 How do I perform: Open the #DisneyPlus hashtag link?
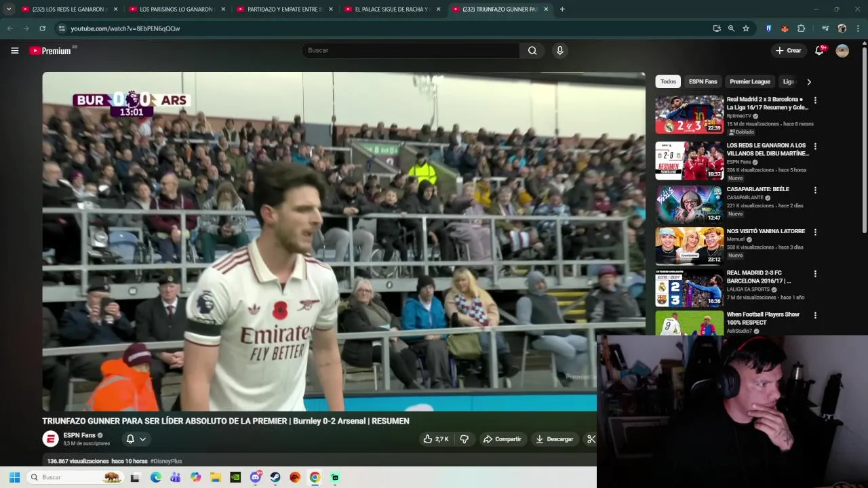click(166, 461)
